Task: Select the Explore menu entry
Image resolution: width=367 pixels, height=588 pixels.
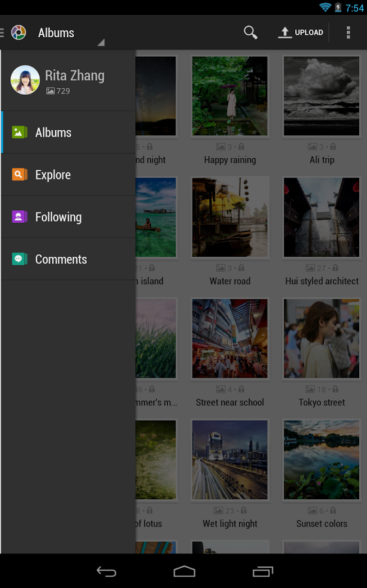Action: (x=68, y=174)
